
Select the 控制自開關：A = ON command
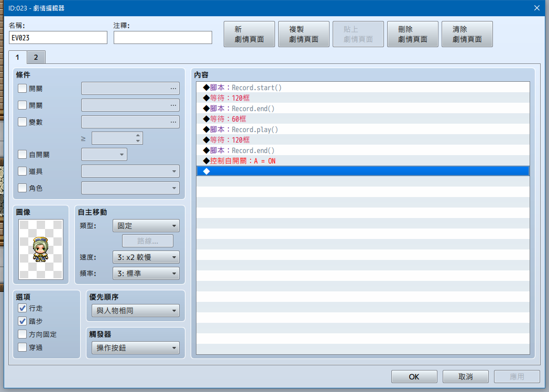tap(363, 161)
